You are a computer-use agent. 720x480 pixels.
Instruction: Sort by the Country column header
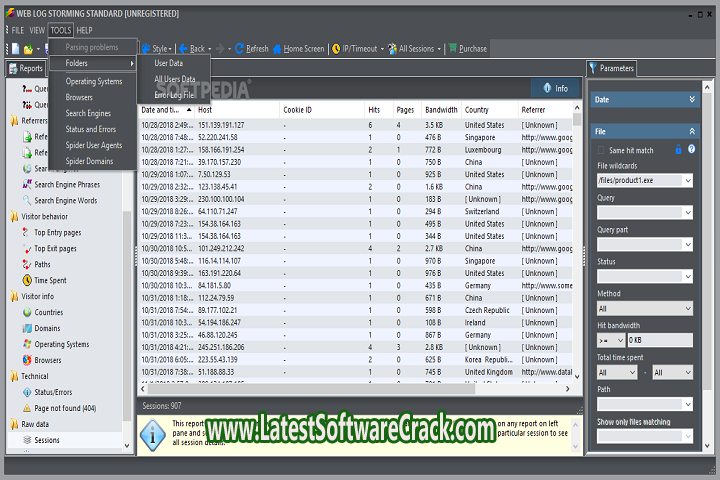pos(489,110)
